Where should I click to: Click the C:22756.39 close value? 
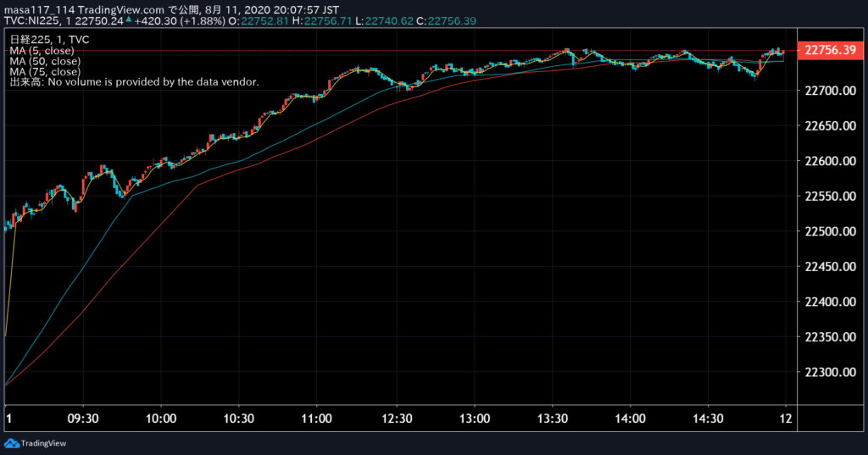pyautogui.click(x=446, y=21)
